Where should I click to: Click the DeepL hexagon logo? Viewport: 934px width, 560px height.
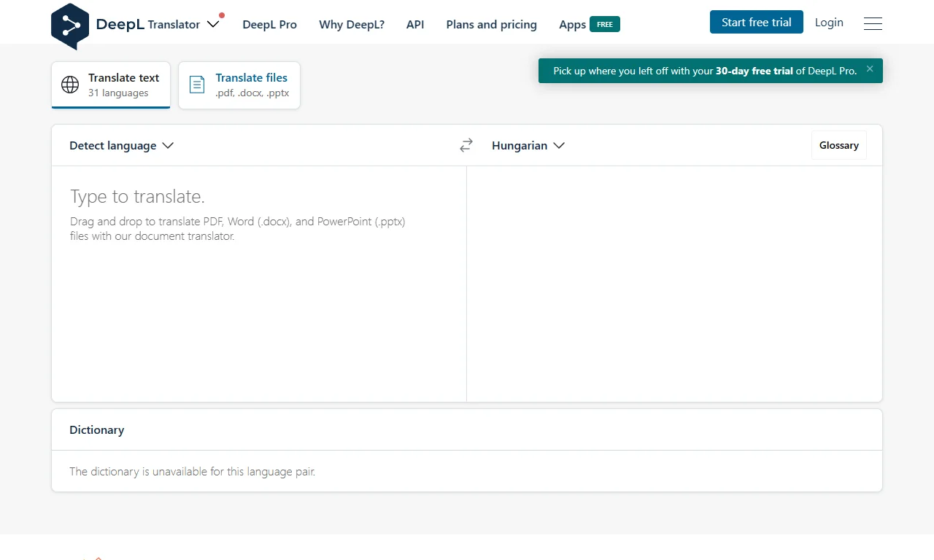[x=70, y=26]
